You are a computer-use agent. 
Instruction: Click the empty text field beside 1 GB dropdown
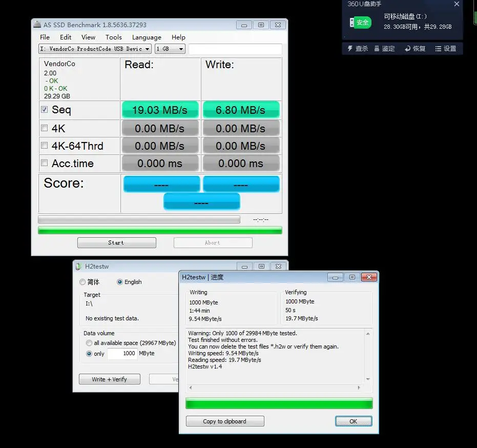[235, 49]
